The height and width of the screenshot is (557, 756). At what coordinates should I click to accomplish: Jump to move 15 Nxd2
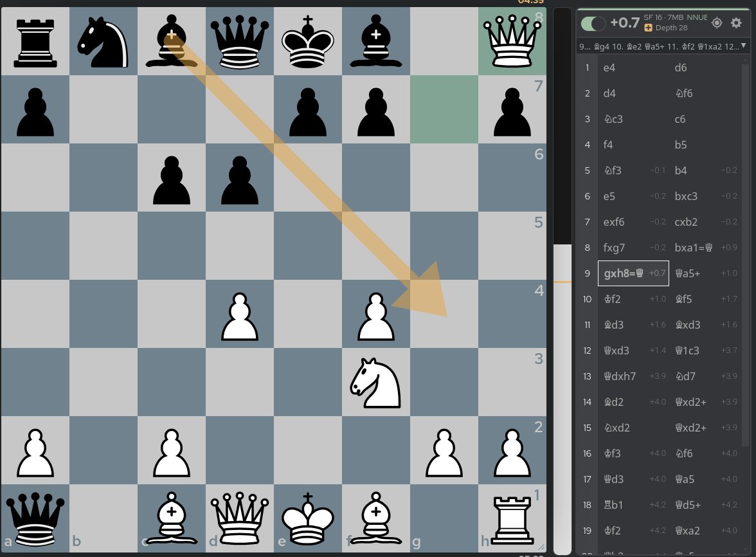tap(634, 428)
